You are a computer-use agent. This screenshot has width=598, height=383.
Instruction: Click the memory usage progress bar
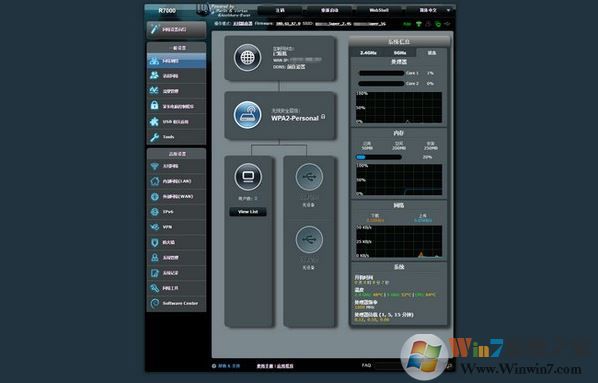tap(379, 157)
